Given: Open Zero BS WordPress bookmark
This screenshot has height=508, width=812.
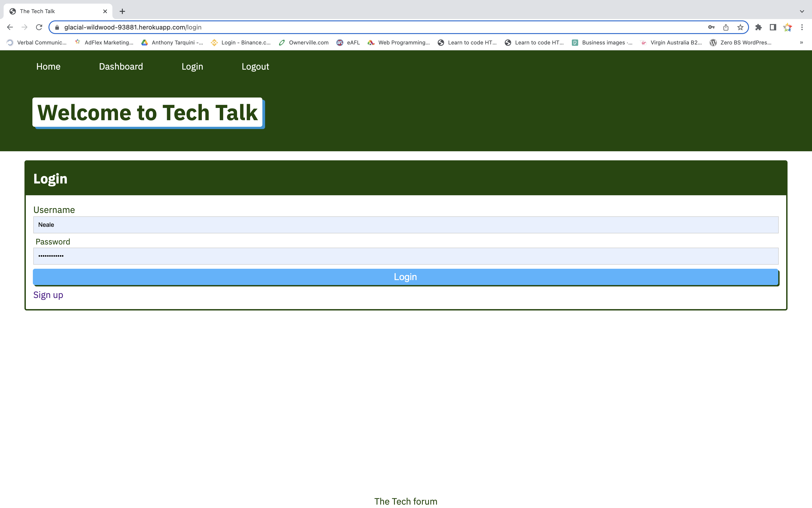Looking at the screenshot, I should (x=741, y=42).
